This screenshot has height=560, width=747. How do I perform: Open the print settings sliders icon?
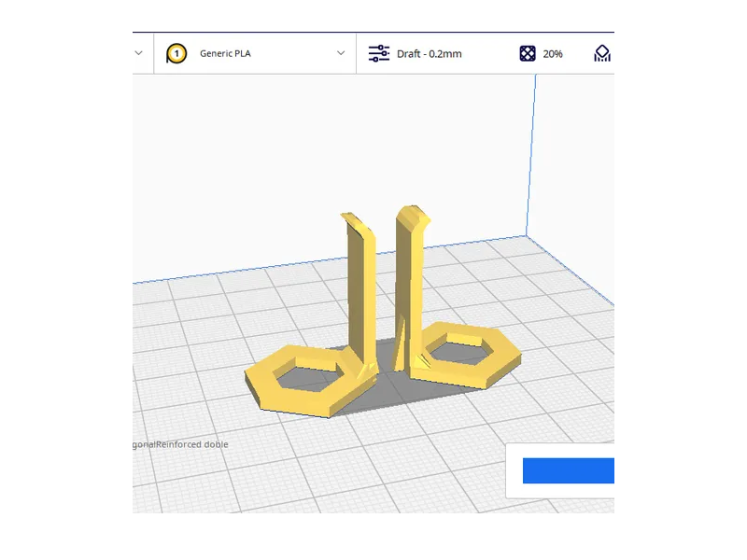point(379,53)
